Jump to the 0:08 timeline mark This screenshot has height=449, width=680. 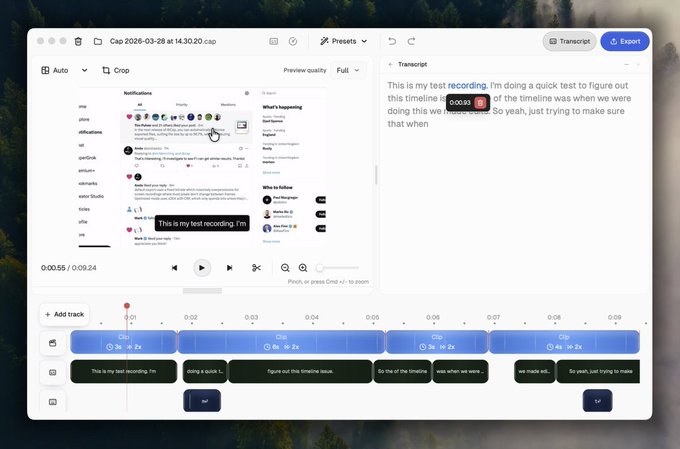pyautogui.click(x=554, y=318)
